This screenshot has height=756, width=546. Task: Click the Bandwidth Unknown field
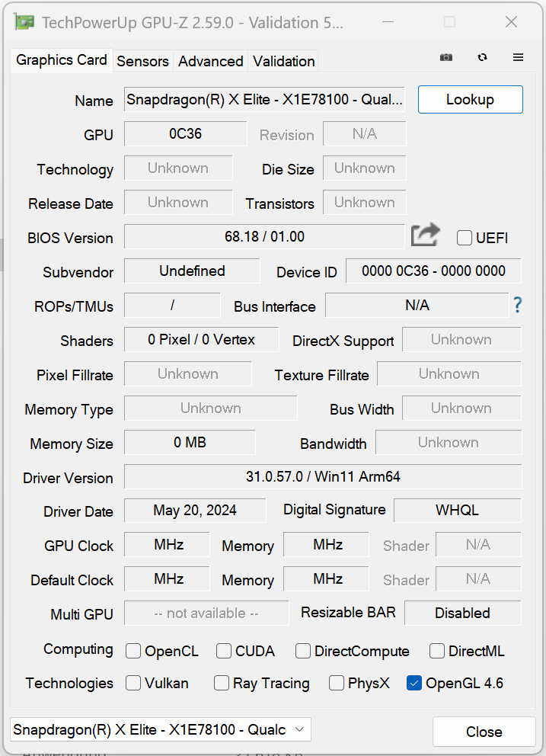pyautogui.click(x=449, y=442)
